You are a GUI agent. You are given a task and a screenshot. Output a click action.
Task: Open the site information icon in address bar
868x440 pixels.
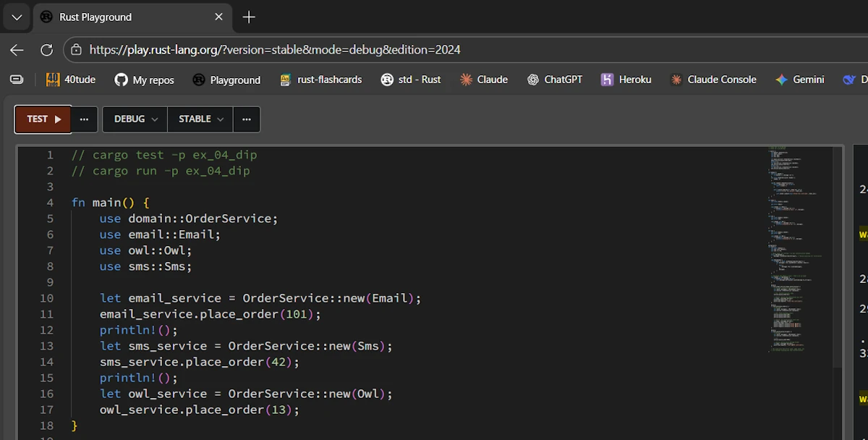pos(76,50)
